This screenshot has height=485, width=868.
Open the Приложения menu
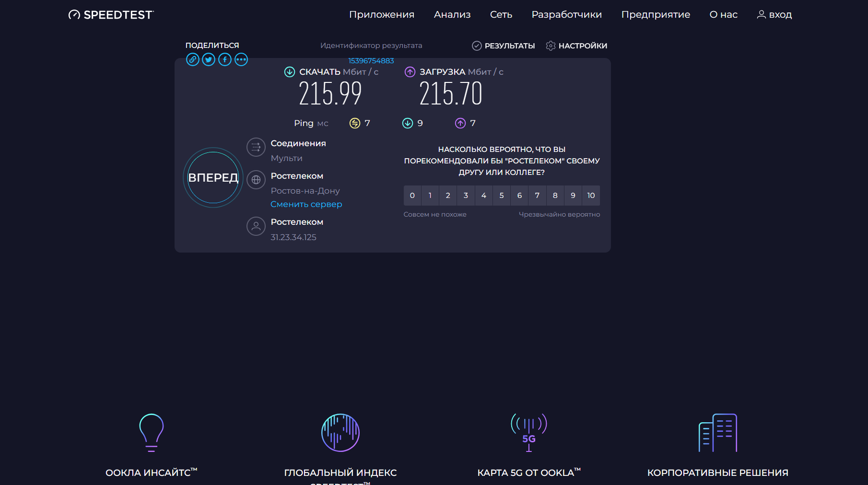(382, 14)
